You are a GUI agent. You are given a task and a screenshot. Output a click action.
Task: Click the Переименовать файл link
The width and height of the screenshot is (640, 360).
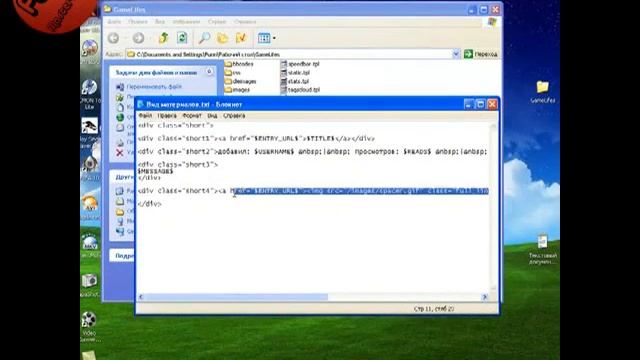154,87
